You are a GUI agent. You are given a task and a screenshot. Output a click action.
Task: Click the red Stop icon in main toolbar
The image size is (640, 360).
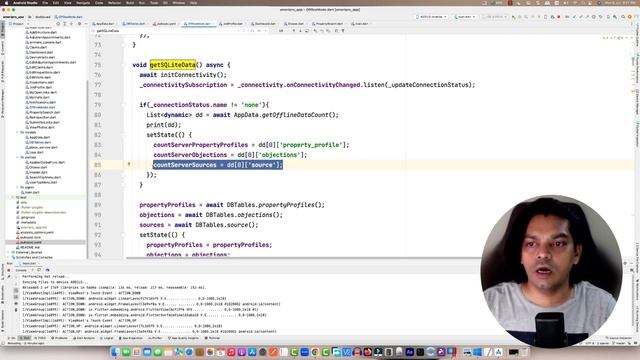(x=558, y=17)
